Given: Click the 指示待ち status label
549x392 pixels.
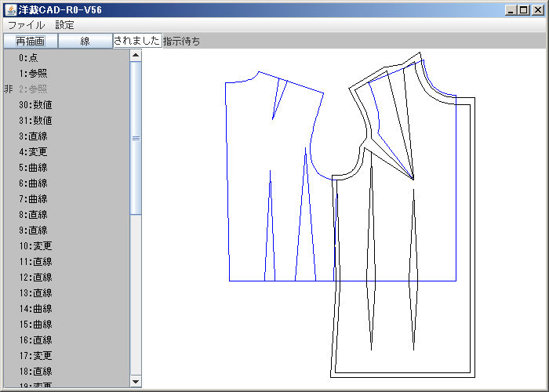Looking at the screenshot, I should [x=182, y=41].
